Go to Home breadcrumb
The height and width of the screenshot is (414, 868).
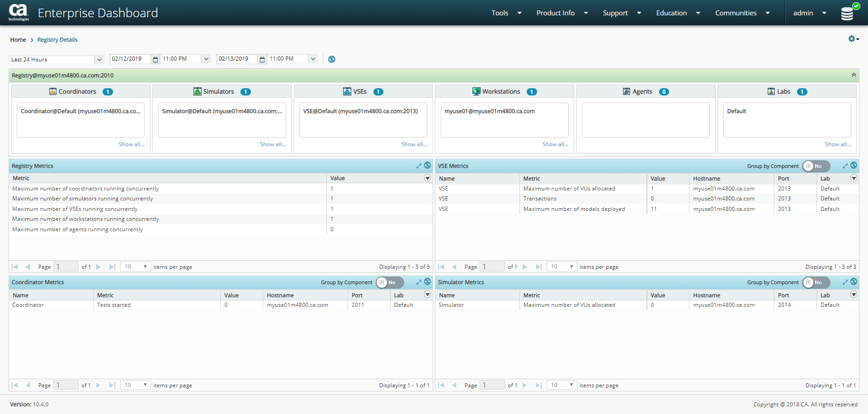(18, 40)
